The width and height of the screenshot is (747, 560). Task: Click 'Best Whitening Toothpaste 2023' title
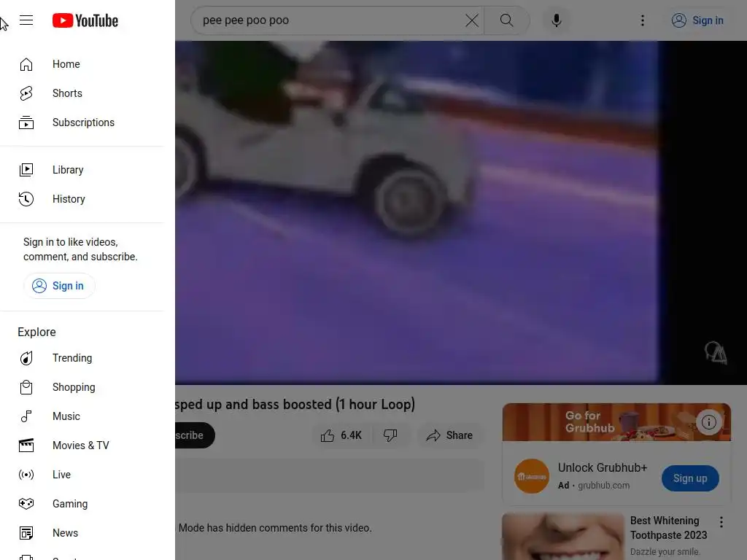coord(668,528)
